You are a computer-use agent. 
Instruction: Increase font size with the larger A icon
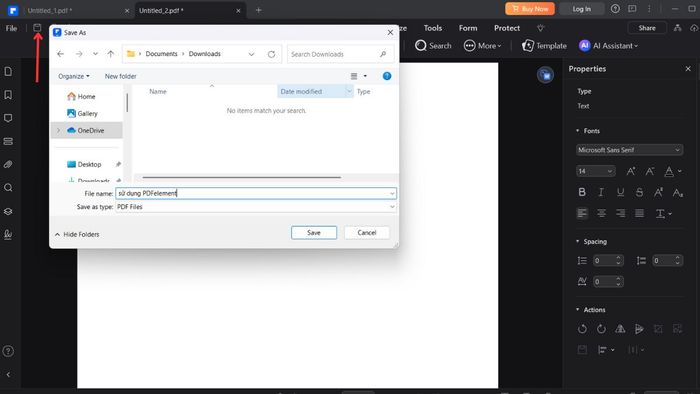click(631, 171)
